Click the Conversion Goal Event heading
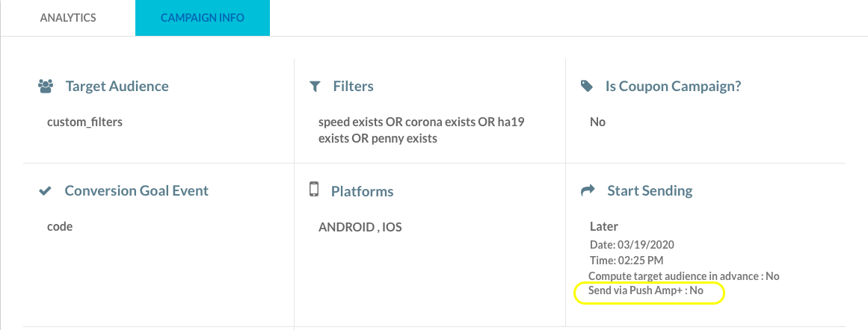The image size is (868, 330). pyautogui.click(x=137, y=190)
